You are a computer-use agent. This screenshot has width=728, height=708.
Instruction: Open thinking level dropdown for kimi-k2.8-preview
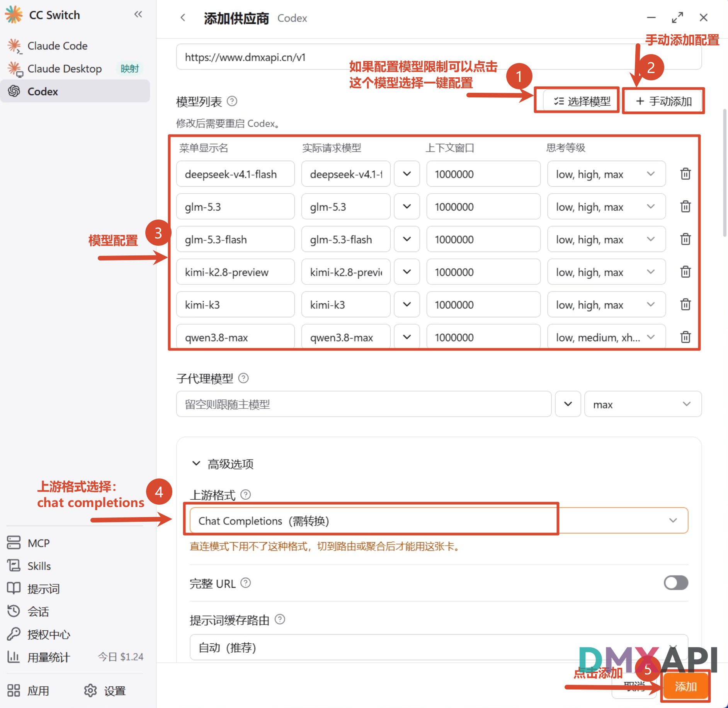pyautogui.click(x=606, y=272)
